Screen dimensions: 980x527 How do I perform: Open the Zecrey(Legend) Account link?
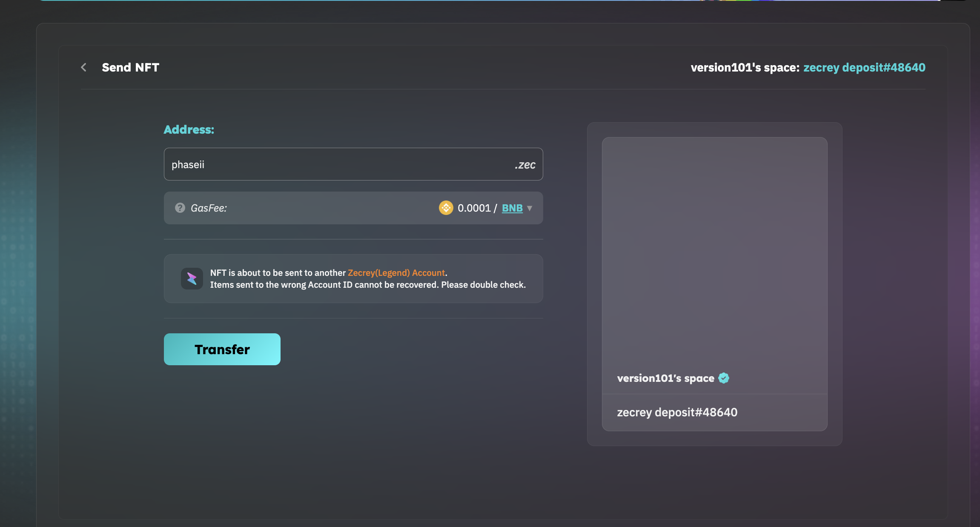tap(396, 273)
